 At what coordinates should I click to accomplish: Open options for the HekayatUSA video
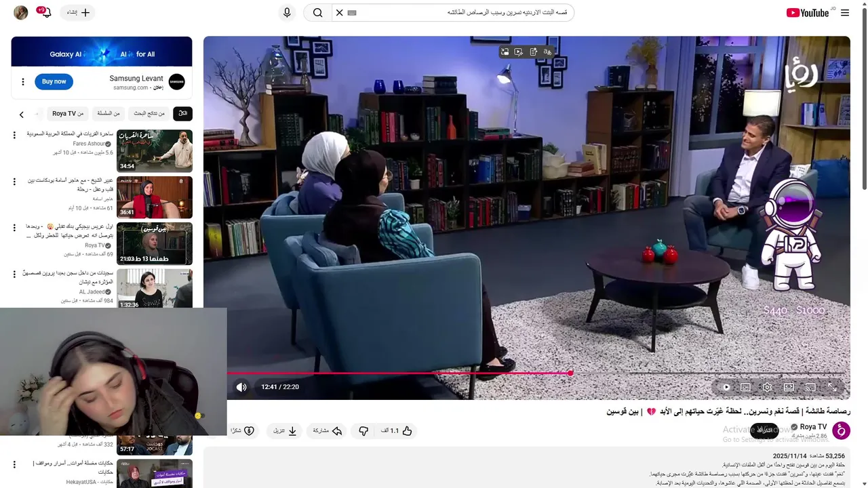pos(14,464)
